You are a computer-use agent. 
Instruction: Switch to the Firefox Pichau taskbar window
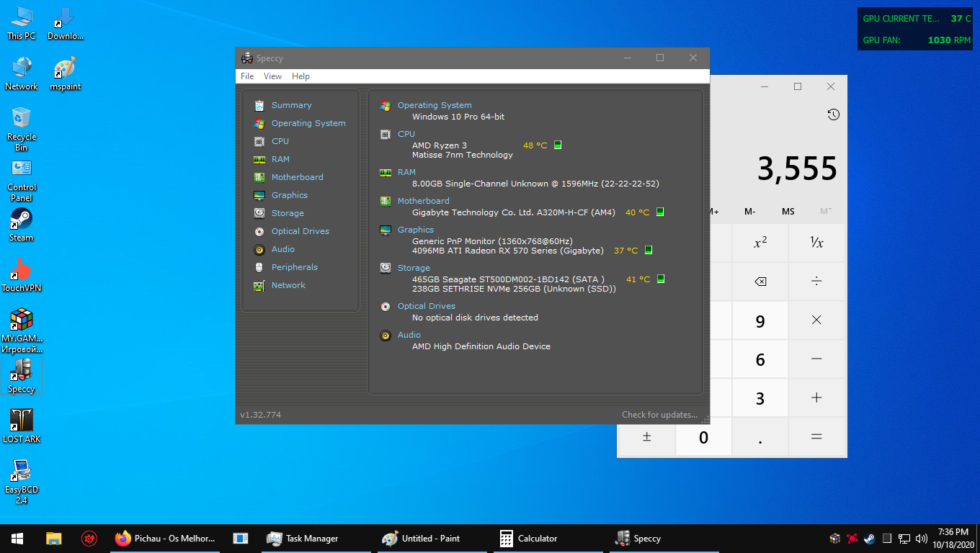[x=166, y=539]
